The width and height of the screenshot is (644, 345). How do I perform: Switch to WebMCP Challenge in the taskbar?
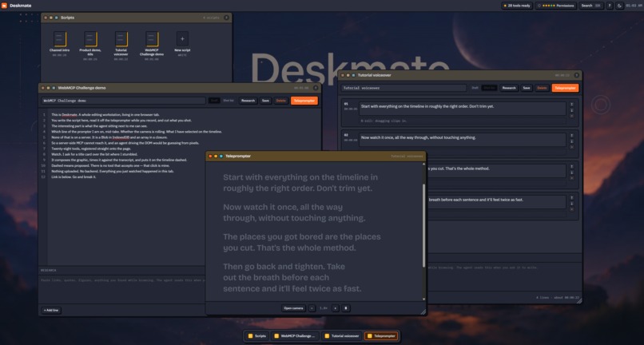click(295, 336)
